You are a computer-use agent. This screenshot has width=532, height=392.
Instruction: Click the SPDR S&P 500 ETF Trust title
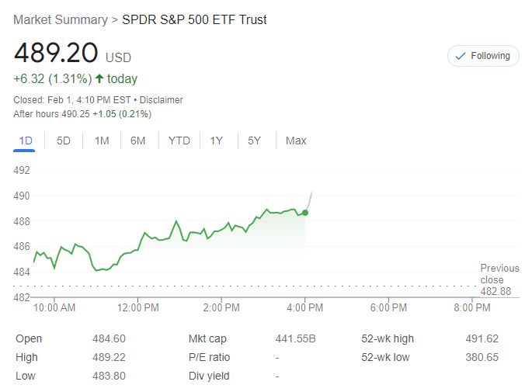click(x=194, y=19)
